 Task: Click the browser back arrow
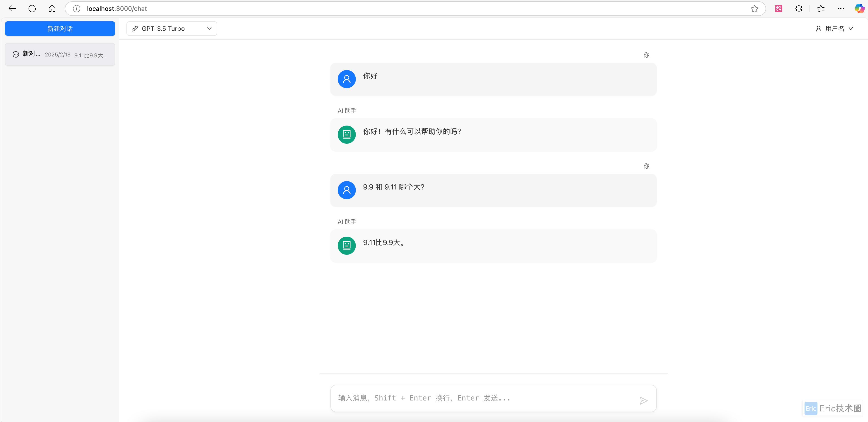point(12,9)
